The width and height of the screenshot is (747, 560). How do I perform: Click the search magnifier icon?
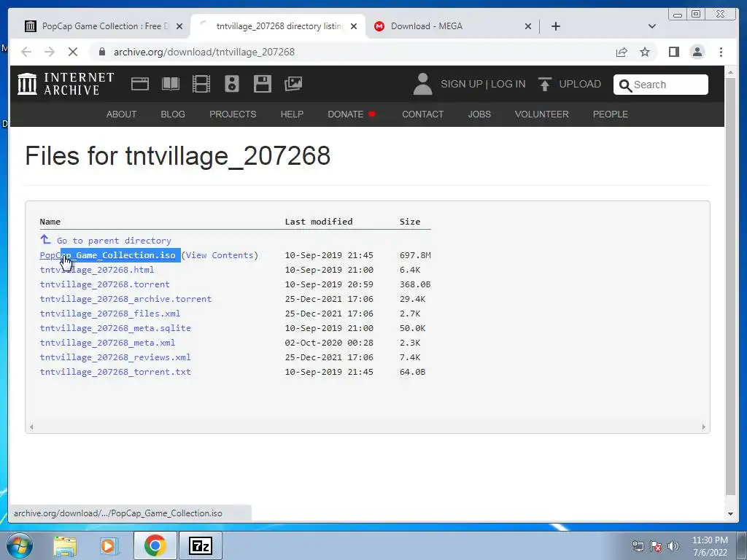[625, 85]
